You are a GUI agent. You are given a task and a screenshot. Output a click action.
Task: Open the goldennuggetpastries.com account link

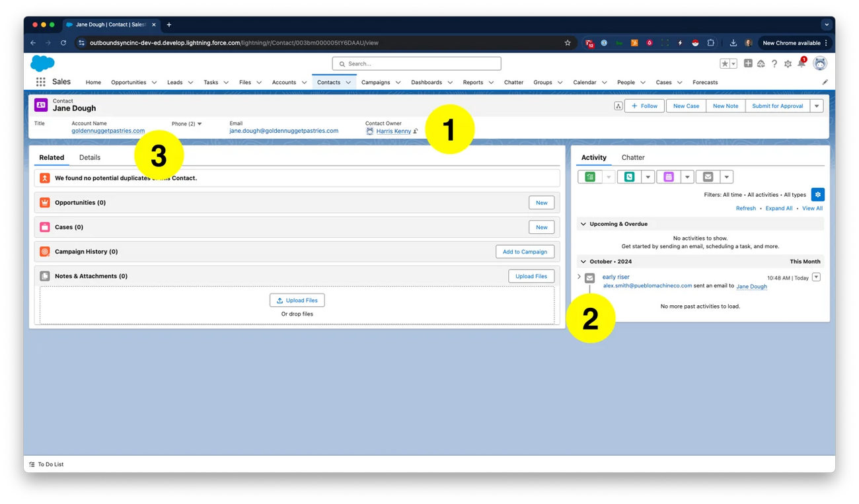[108, 131]
